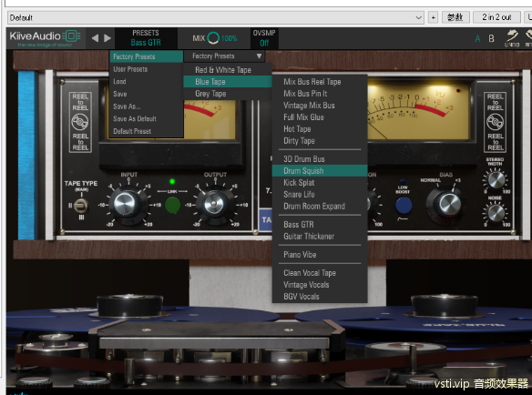Open the Grey Tape category
532x395 pixels.
point(228,94)
